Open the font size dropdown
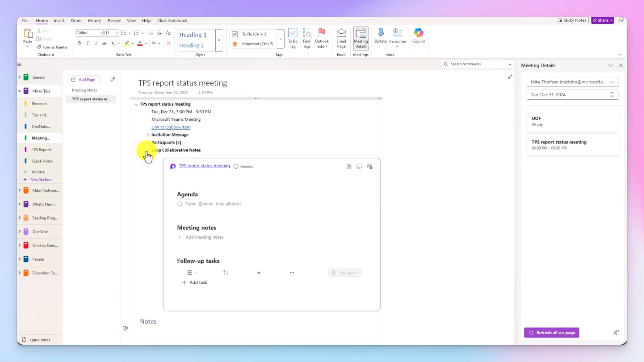 point(117,33)
